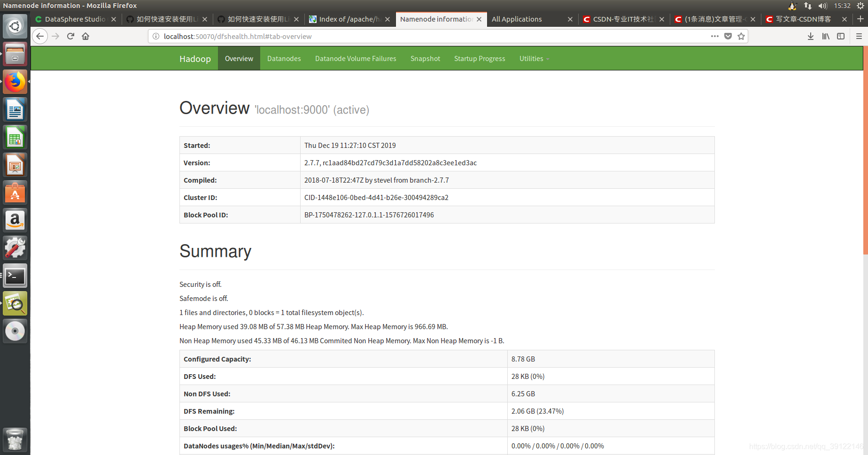The width and height of the screenshot is (868, 455).
Task: Bookmark this page with star icon
Action: (741, 36)
